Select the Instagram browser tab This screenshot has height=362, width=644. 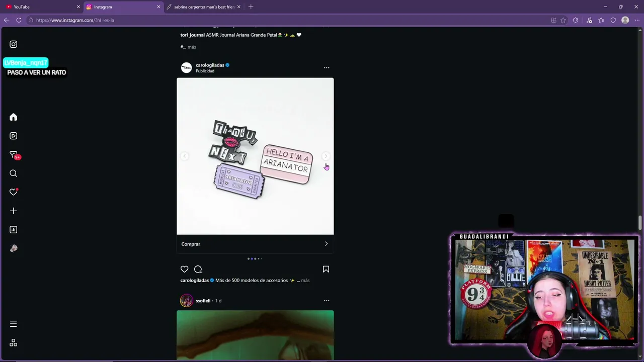(122, 7)
